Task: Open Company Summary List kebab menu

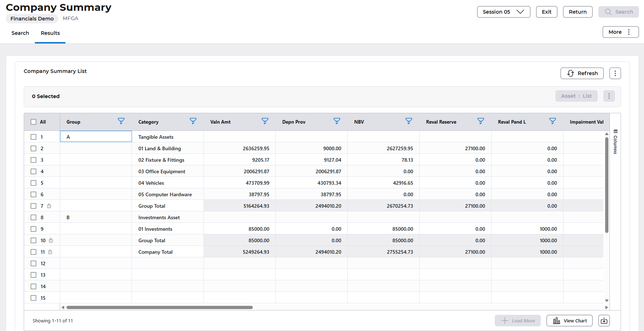Action: 615,73
